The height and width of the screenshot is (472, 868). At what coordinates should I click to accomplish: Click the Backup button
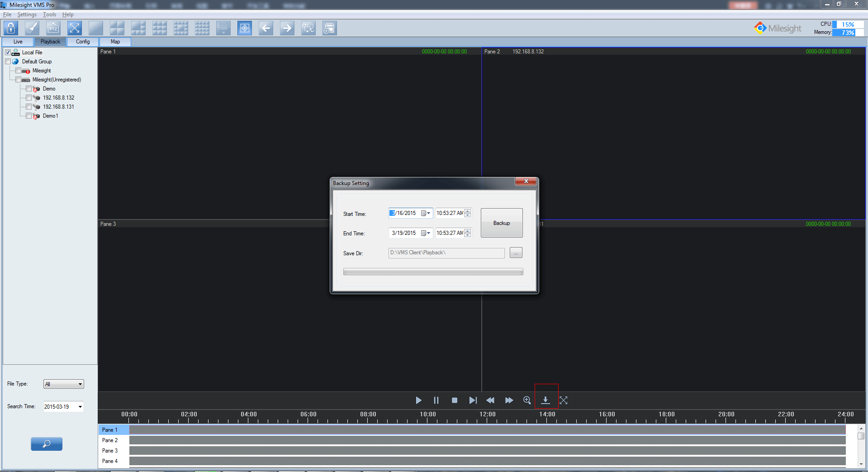point(502,223)
